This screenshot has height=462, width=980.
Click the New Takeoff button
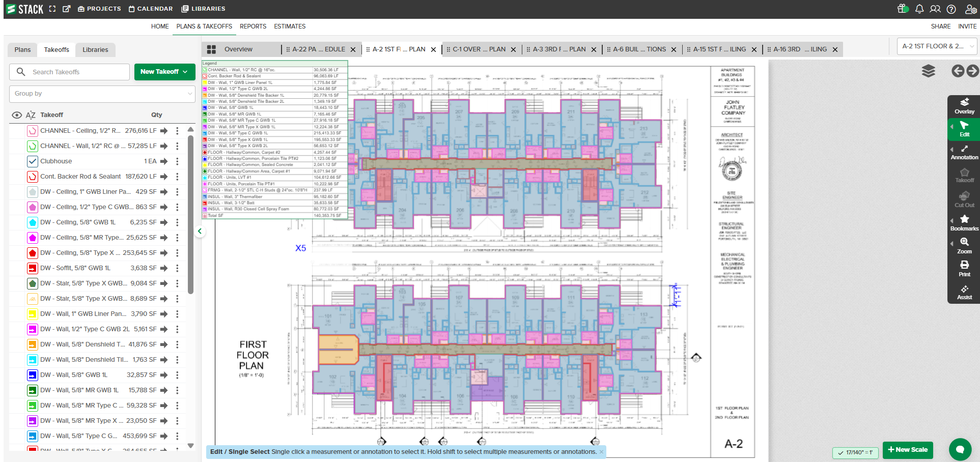(164, 72)
